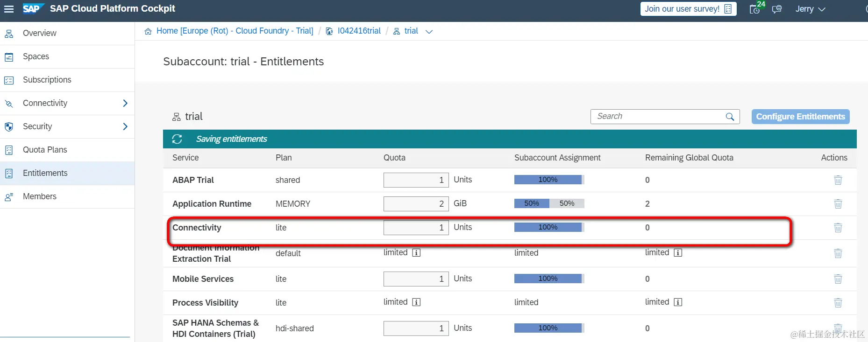Click the Entitlements sidebar icon

(x=9, y=174)
